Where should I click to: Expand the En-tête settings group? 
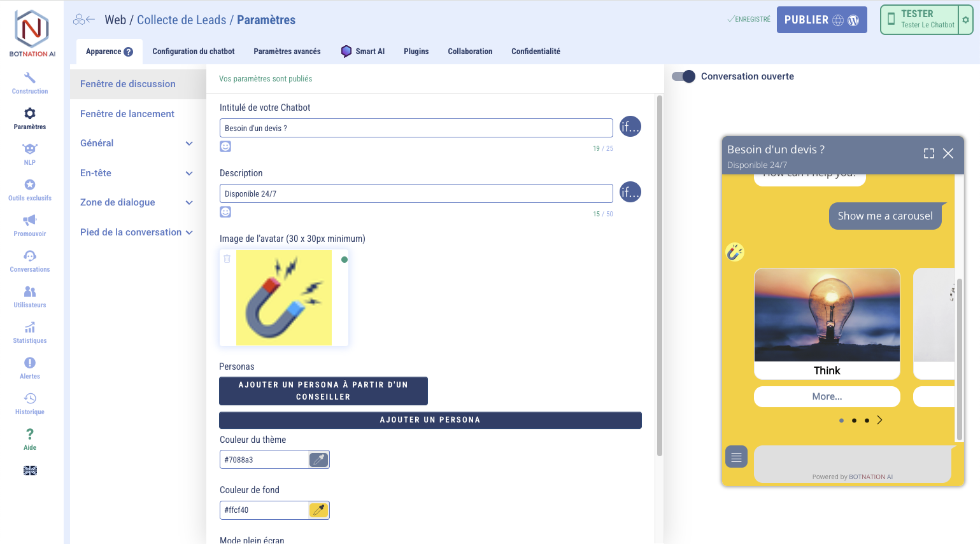tap(137, 173)
